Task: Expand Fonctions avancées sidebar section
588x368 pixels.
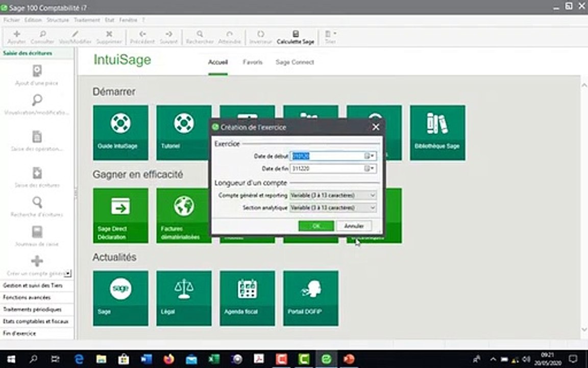Action: click(37, 297)
